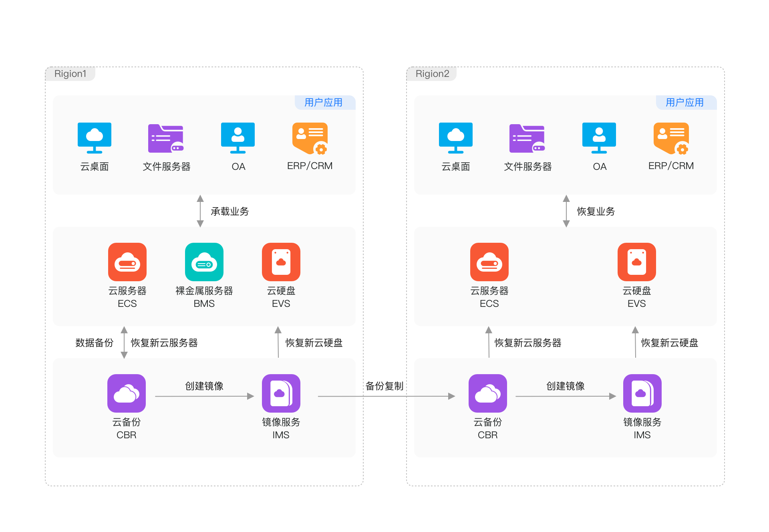Viewport: 769px width, 532px height.
Task: Click the OA monitor icon in Rigion2
Action: point(599,138)
